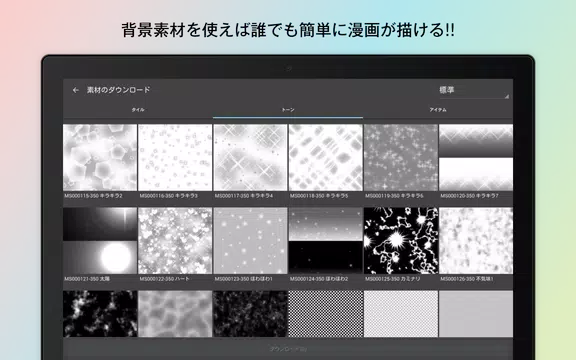Pick the ハート hearts tone thumbnail

(x=175, y=241)
